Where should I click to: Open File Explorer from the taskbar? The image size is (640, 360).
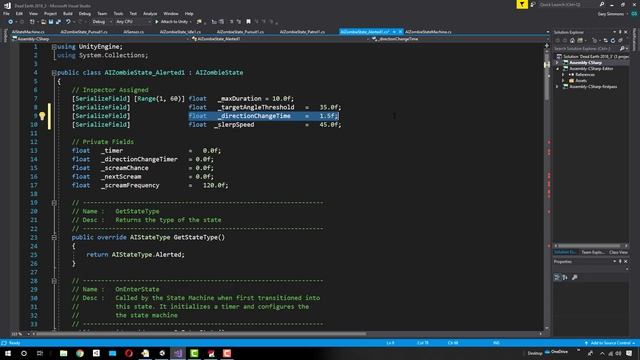[x=63, y=353]
